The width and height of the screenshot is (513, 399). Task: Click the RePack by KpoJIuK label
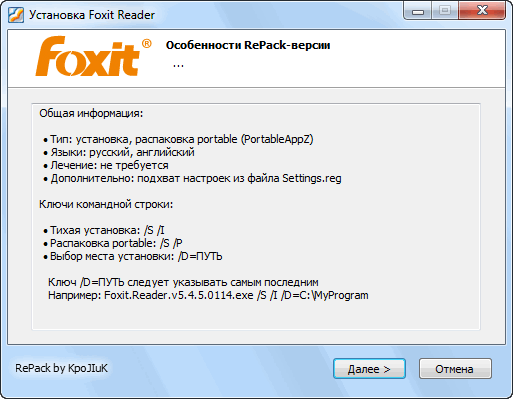pyautogui.click(x=62, y=368)
